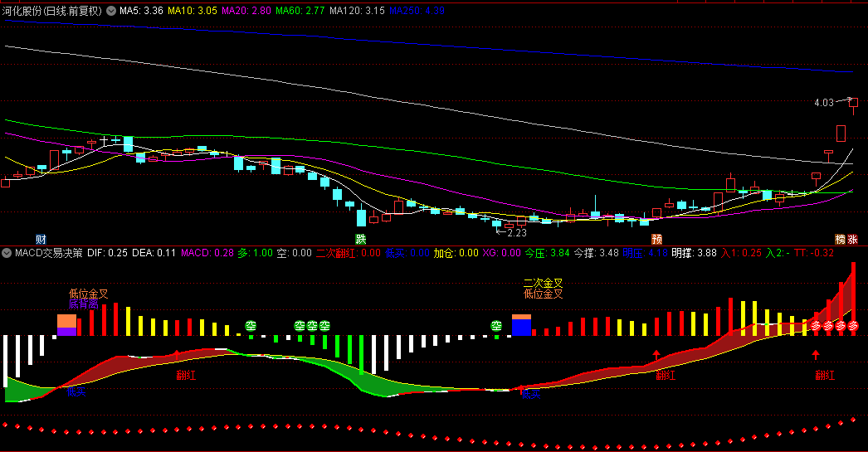
Task: Click the 低位金叉 label above 底背离
Action: click(89, 294)
